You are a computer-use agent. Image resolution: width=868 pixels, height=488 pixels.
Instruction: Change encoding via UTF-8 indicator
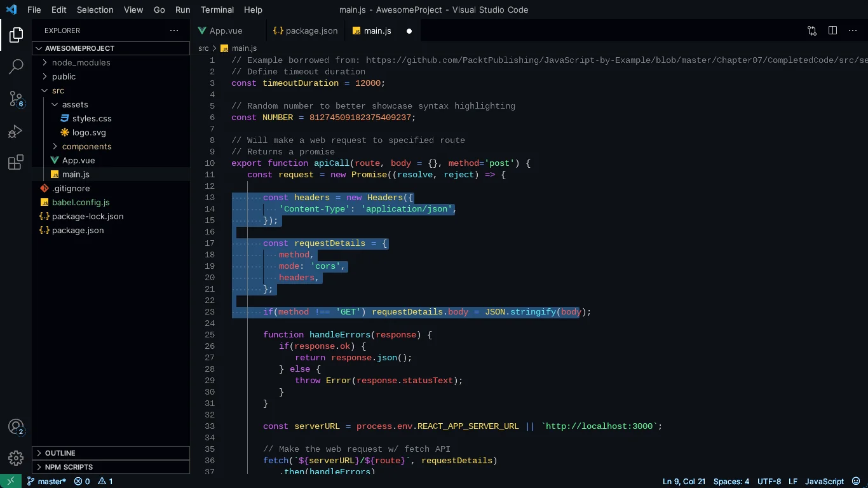point(770,481)
